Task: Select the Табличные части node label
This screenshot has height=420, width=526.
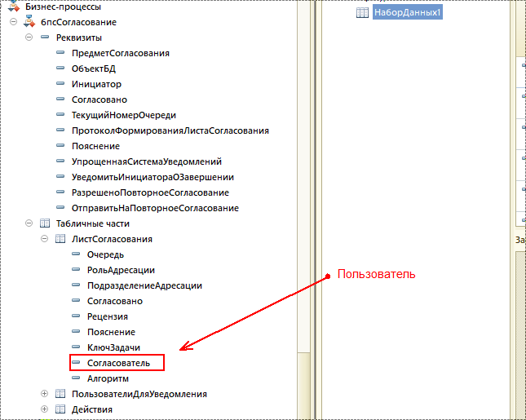Action: pos(93,223)
